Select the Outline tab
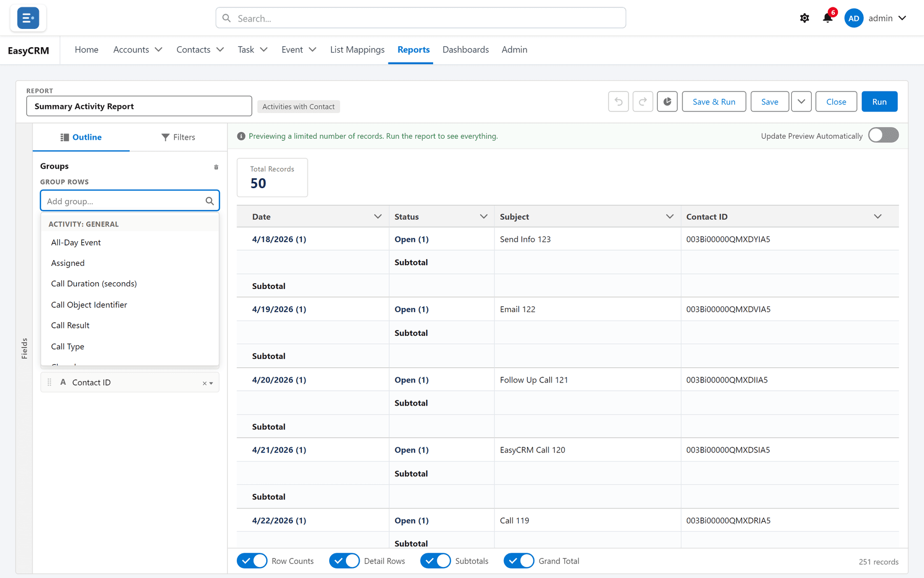 81,137
